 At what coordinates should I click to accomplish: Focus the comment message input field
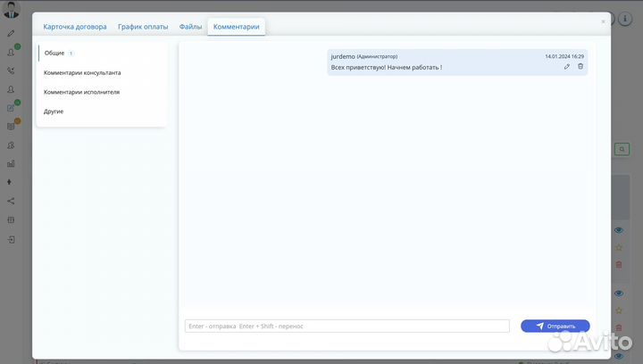coord(347,326)
